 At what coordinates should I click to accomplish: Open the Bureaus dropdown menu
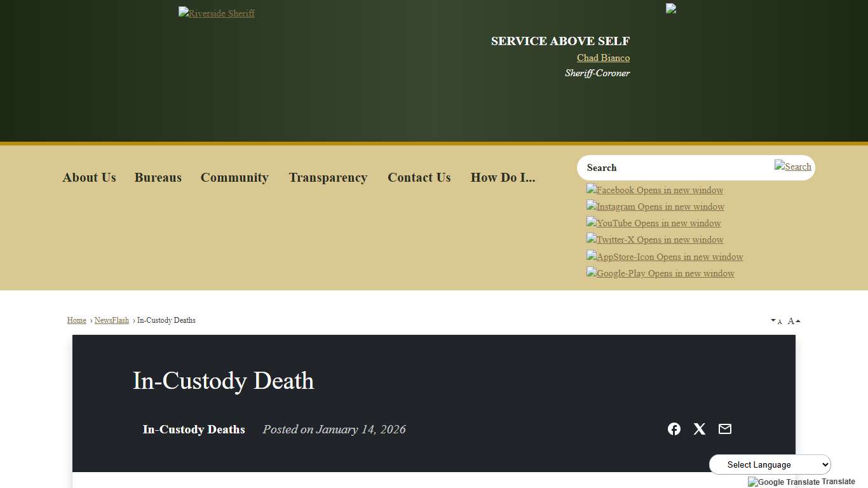158,177
